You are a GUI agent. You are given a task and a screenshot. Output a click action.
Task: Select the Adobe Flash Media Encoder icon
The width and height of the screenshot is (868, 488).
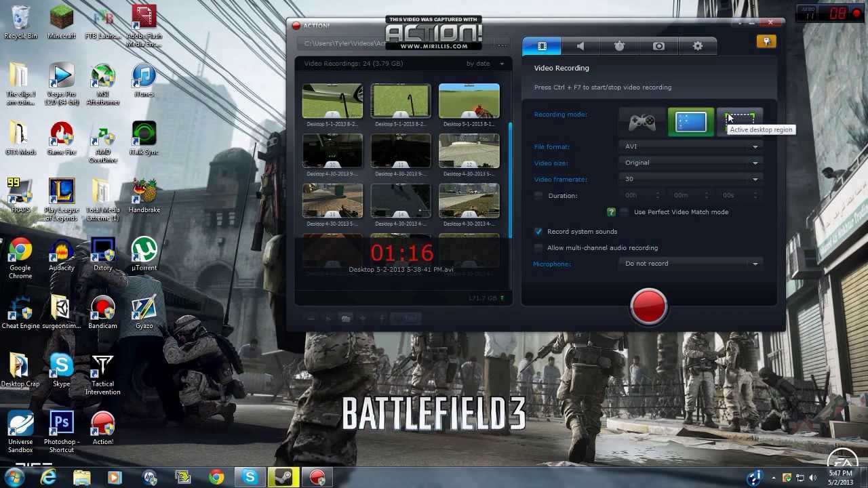[x=144, y=26]
